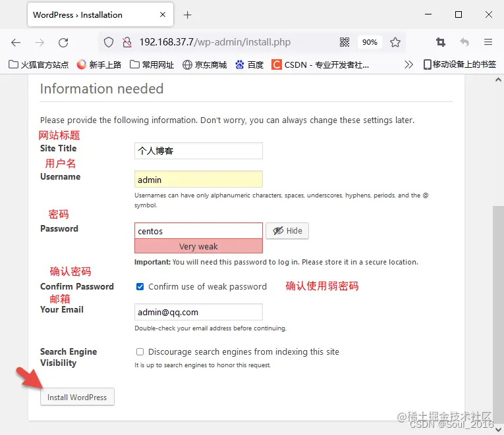
Task: Open the 京东商城 bookmark
Action: (205, 65)
